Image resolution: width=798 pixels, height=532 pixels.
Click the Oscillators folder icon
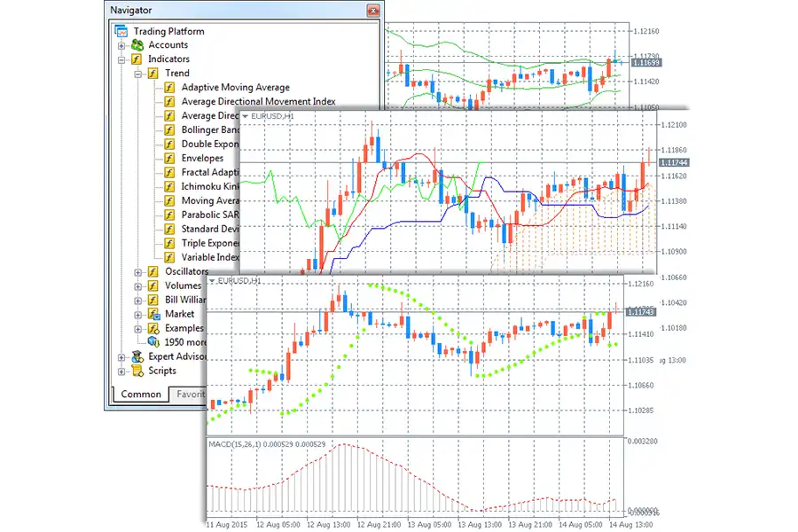pos(153,272)
